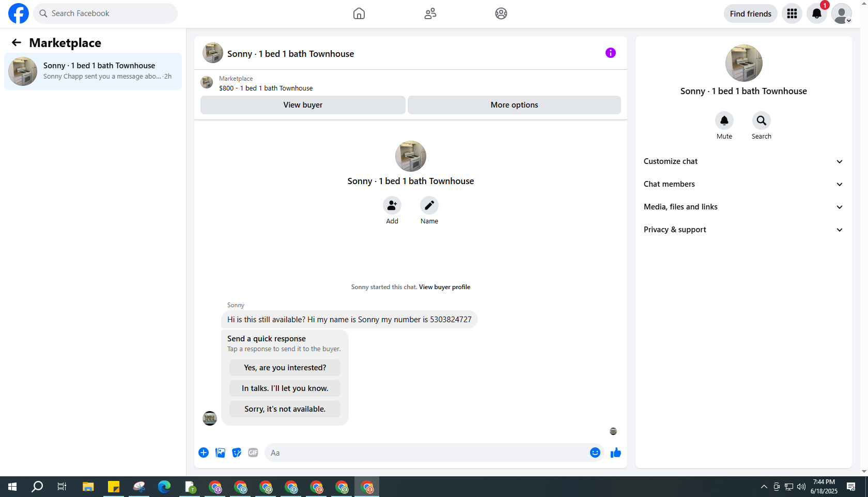Image resolution: width=868 pixels, height=497 pixels.
Task: Open the Facebook menu grid
Action: coord(792,13)
